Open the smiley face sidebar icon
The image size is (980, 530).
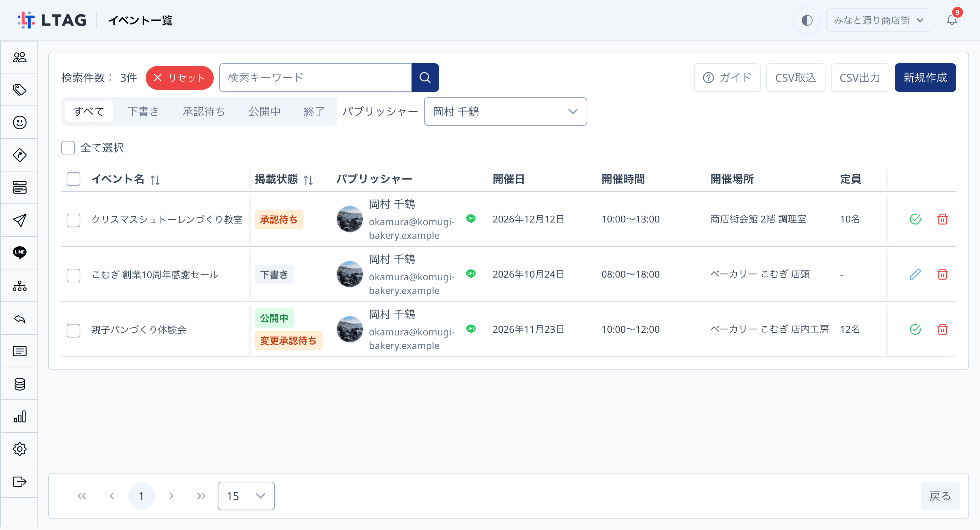(19, 122)
